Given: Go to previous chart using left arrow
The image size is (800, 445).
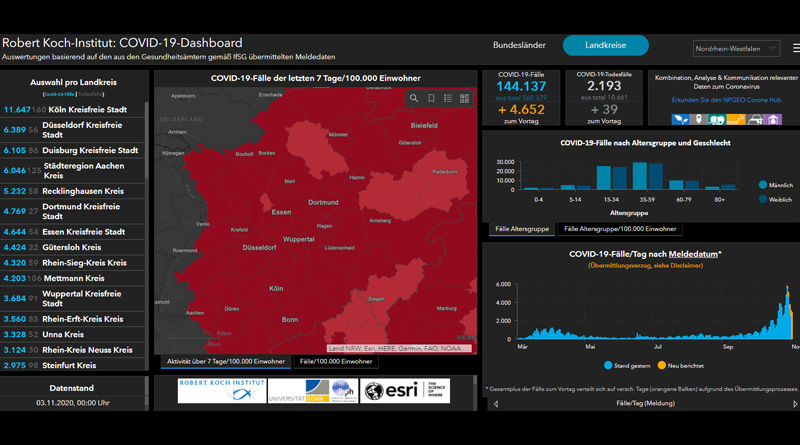Looking at the screenshot, I should [x=496, y=404].
